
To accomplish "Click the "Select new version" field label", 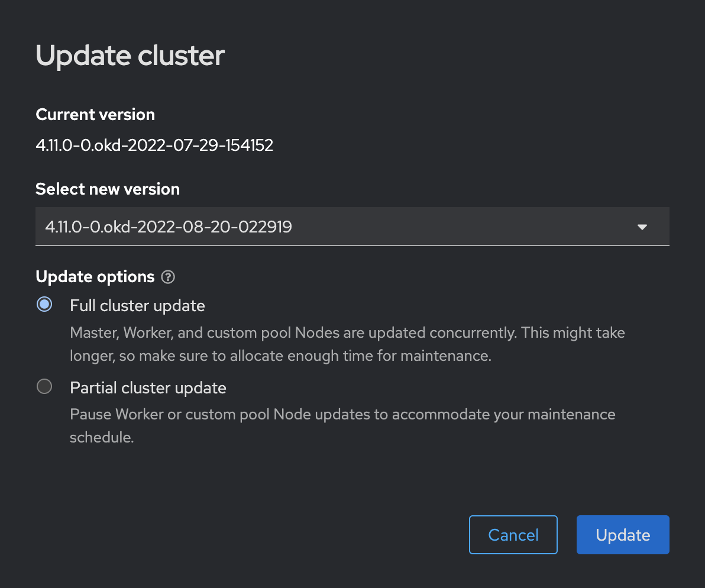I will pos(108,189).
